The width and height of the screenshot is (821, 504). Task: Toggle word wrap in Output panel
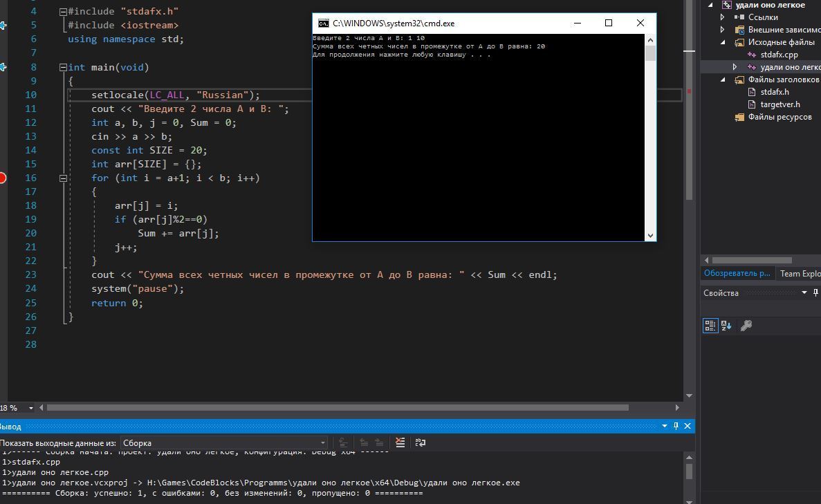click(x=420, y=442)
